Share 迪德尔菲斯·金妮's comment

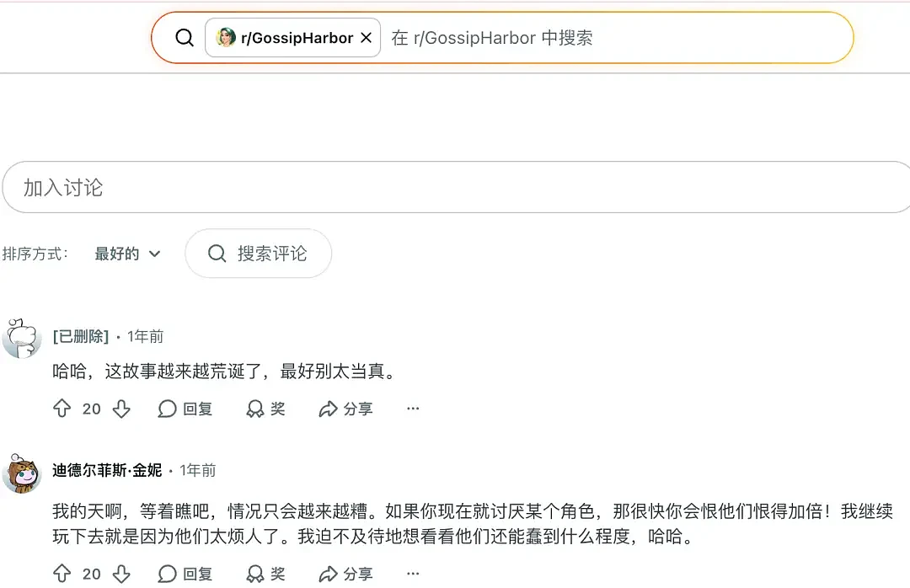[x=345, y=574]
